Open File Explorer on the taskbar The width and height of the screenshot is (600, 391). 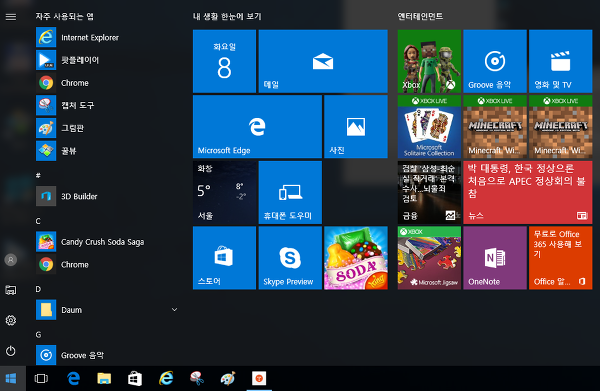104,378
